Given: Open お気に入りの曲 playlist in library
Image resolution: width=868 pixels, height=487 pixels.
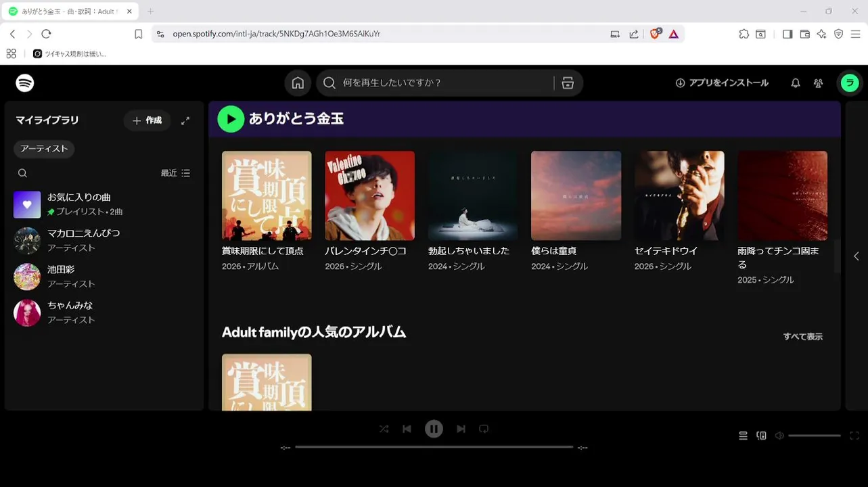Looking at the screenshot, I should (104, 204).
